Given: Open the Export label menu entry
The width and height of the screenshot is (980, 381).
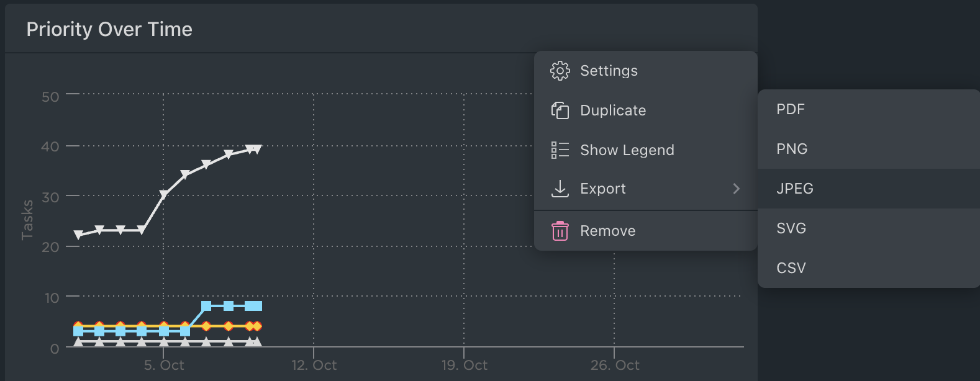Looking at the screenshot, I should (x=602, y=189).
